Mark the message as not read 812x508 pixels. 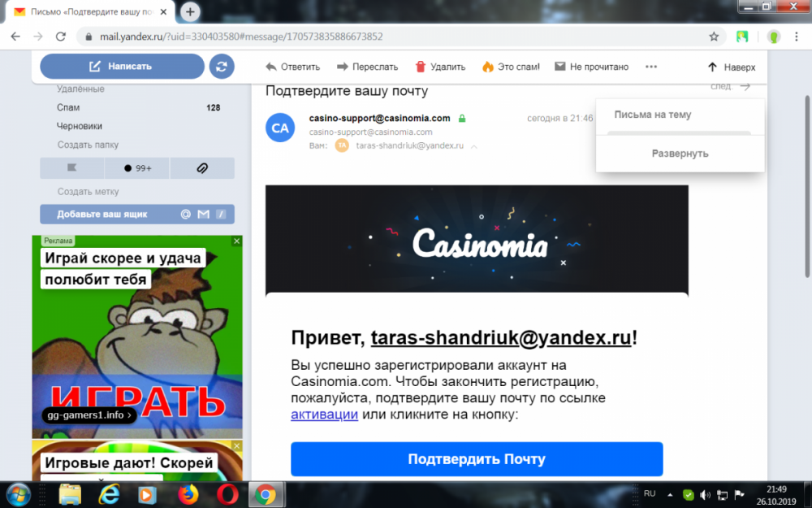(591, 67)
